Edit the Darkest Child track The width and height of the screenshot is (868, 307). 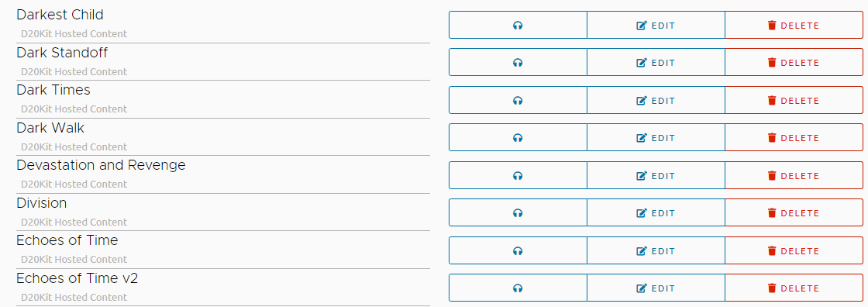click(x=656, y=25)
